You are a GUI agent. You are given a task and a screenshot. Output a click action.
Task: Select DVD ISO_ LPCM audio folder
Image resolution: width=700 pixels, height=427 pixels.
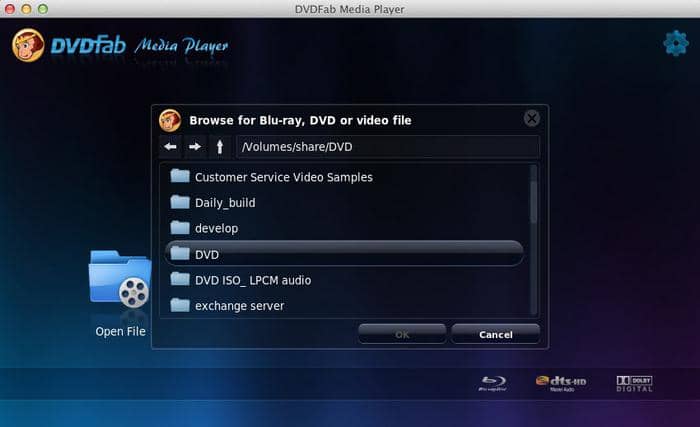click(x=344, y=280)
